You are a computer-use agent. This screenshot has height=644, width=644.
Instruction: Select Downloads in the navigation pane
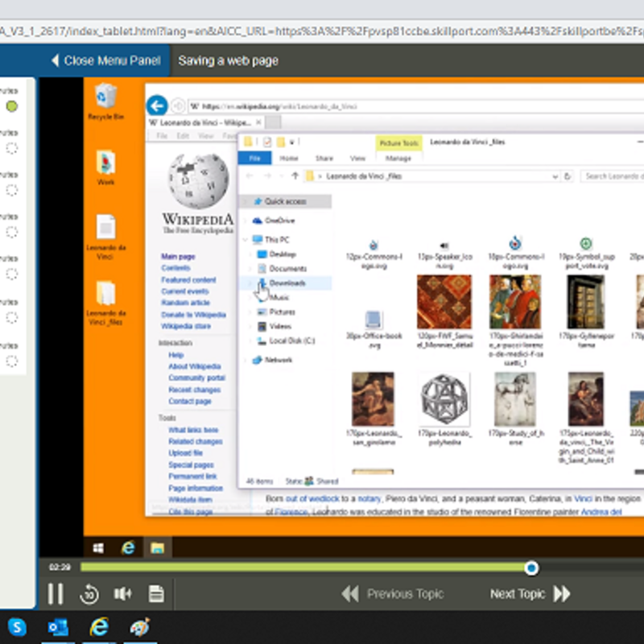coord(287,283)
